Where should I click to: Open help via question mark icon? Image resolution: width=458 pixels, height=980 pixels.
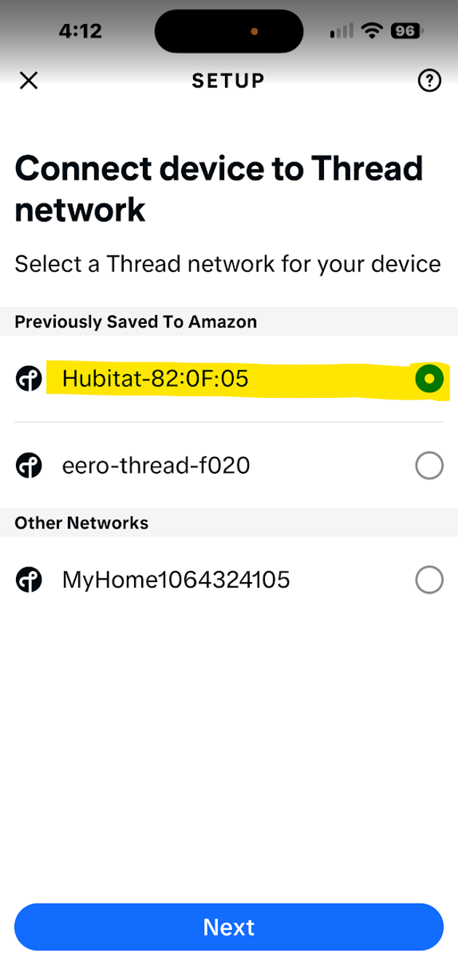[x=430, y=81]
